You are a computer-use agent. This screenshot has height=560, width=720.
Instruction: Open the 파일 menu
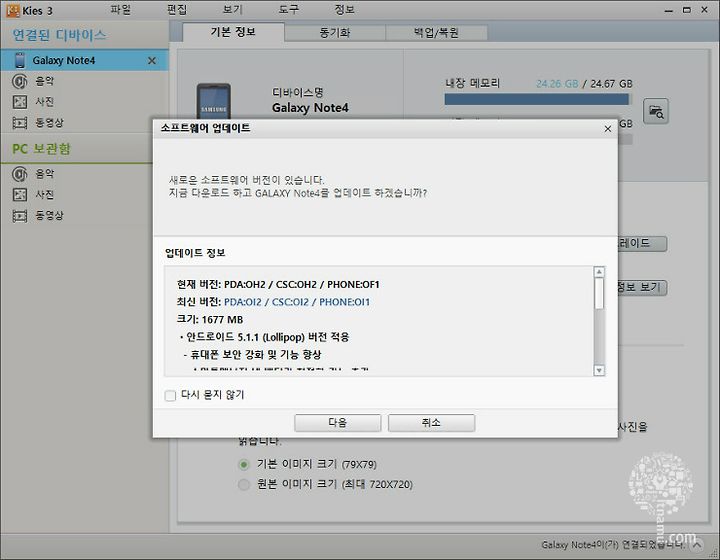121,10
